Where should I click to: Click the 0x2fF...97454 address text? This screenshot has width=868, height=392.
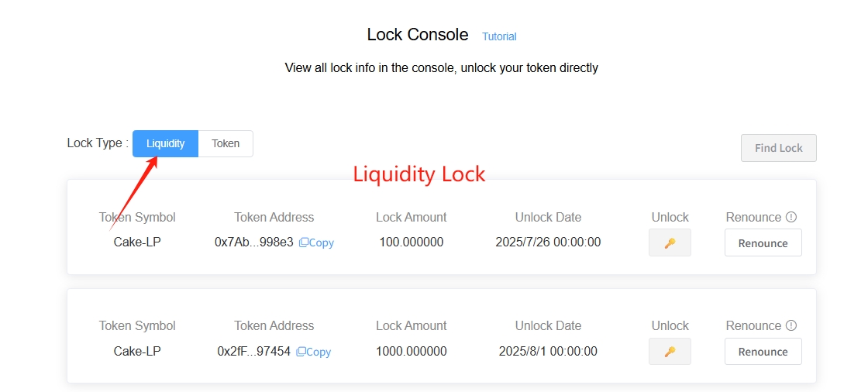coord(254,351)
